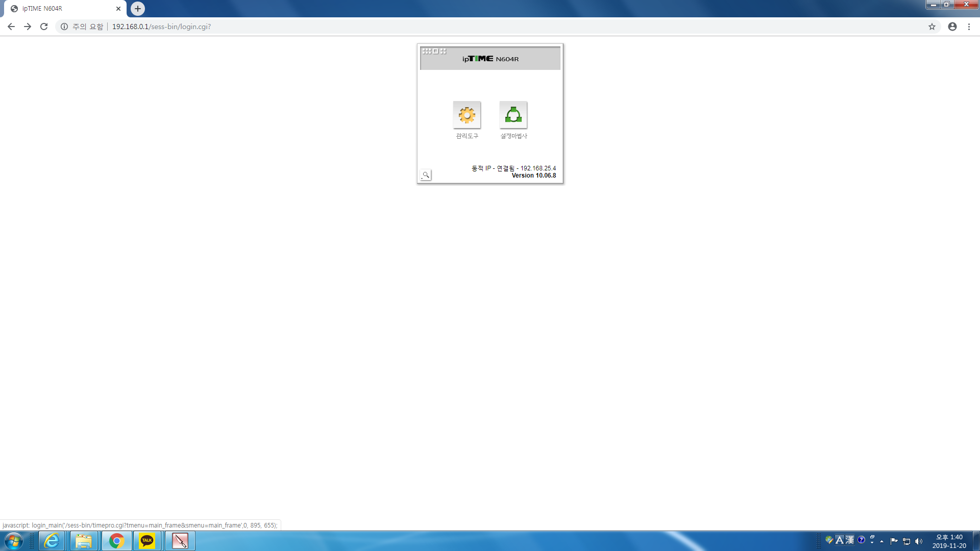Reload the router login page

(44, 27)
